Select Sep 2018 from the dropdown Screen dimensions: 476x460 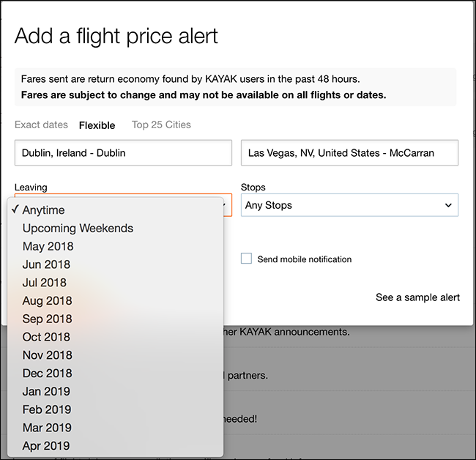(x=47, y=319)
